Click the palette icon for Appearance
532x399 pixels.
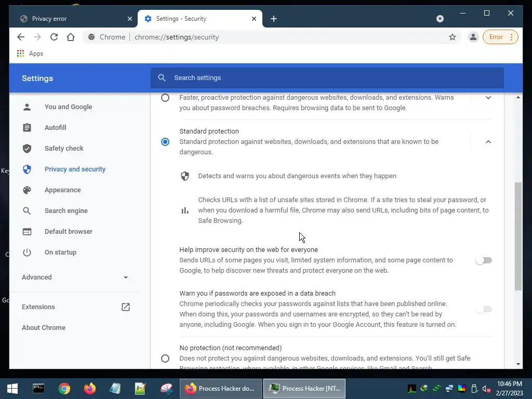(x=27, y=190)
